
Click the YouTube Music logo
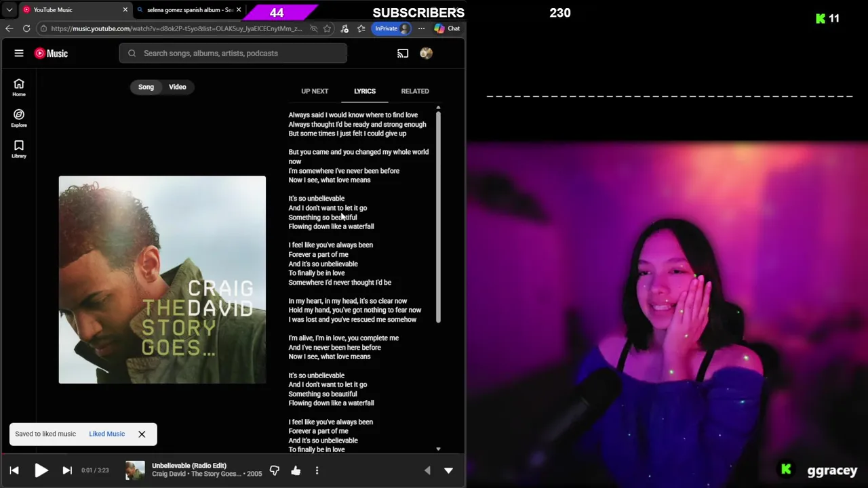click(x=51, y=53)
